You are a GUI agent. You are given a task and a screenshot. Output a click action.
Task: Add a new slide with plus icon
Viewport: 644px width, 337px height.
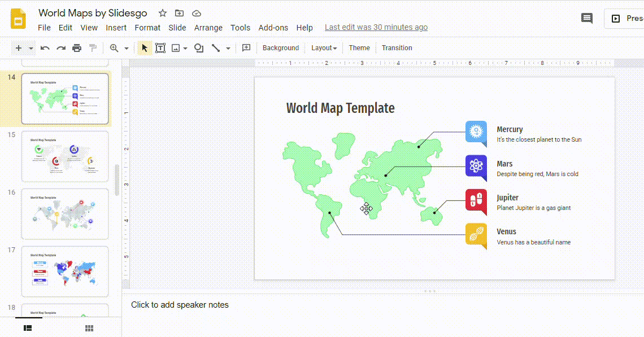tap(19, 48)
